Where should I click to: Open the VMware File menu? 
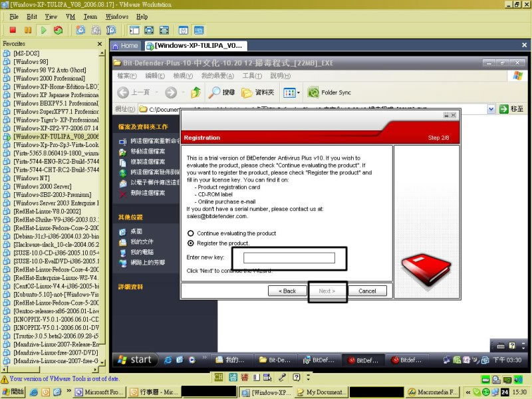click(14, 17)
